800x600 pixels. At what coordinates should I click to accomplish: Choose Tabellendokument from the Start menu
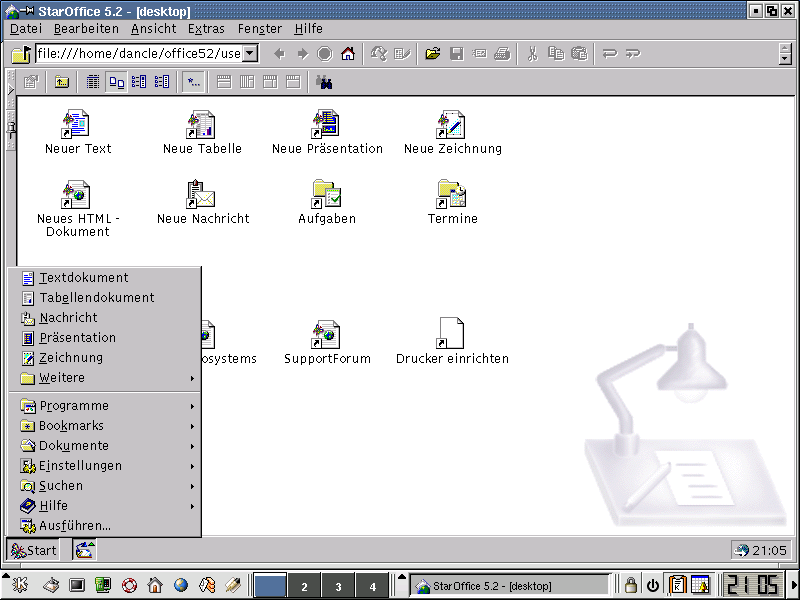click(x=105, y=298)
